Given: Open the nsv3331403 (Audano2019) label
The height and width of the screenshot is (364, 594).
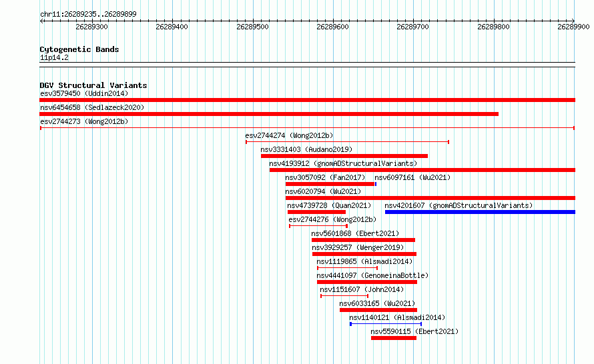Looking at the screenshot, I should tap(306, 149).
